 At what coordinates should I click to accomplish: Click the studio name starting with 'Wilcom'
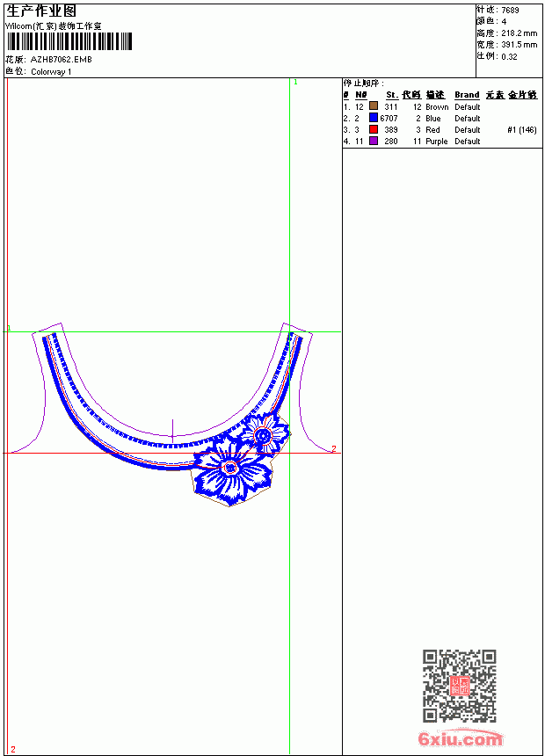pos(53,26)
